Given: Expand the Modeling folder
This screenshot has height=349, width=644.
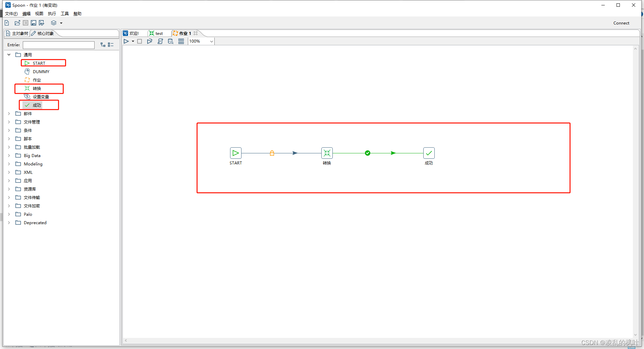Looking at the screenshot, I should point(9,164).
